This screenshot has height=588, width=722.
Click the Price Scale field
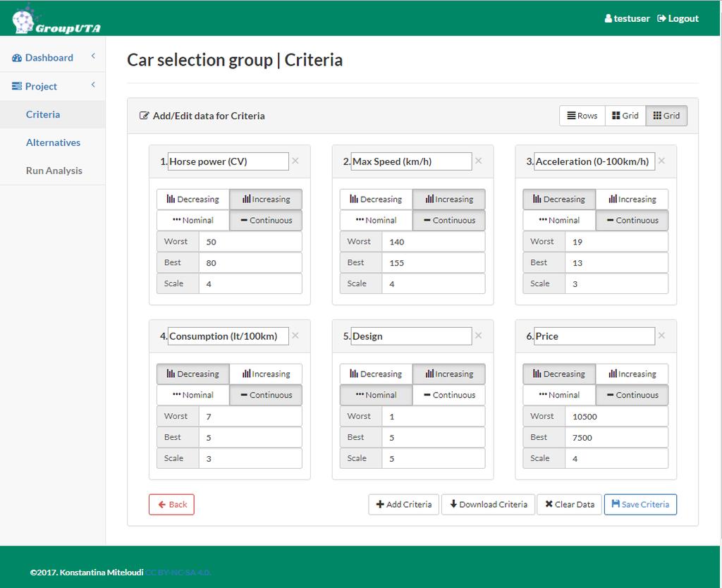tap(616, 458)
